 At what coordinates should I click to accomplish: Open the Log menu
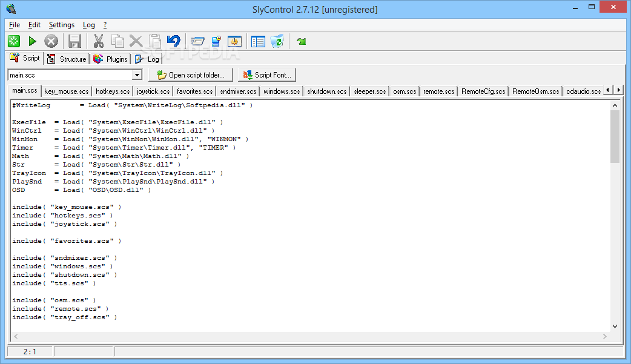click(x=88, y=25)
